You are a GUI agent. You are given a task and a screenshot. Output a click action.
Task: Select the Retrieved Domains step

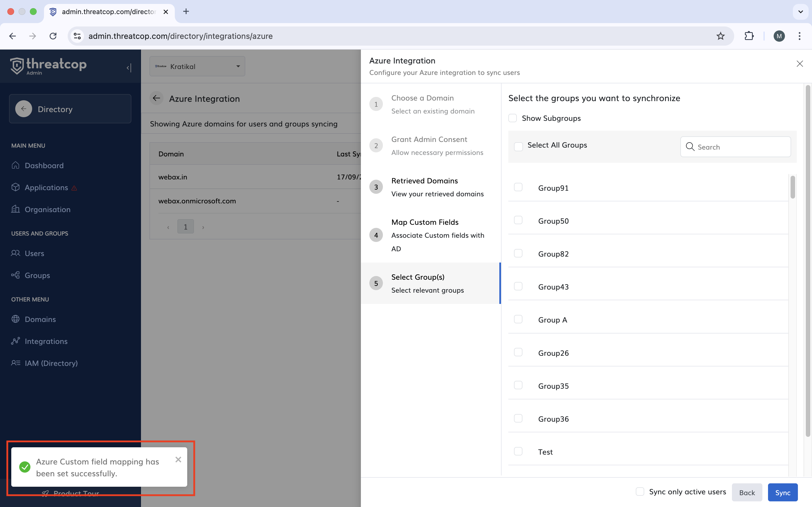[424, 181]
